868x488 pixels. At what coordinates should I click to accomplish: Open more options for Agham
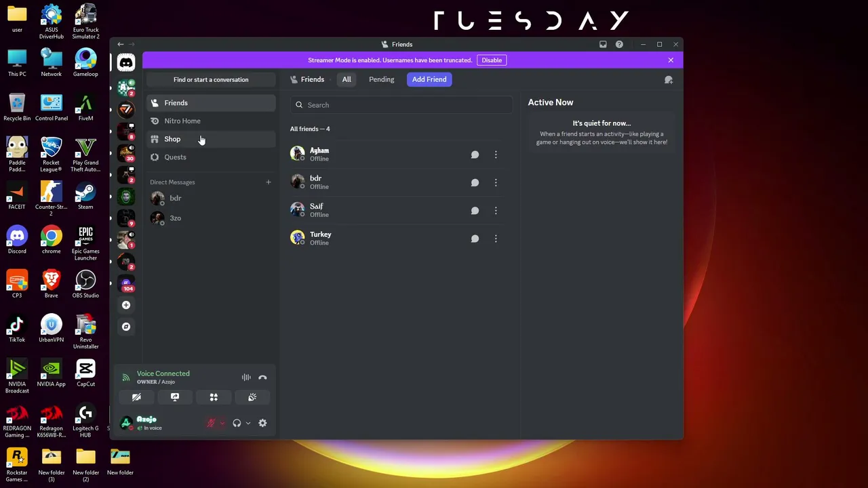(496, 155)
